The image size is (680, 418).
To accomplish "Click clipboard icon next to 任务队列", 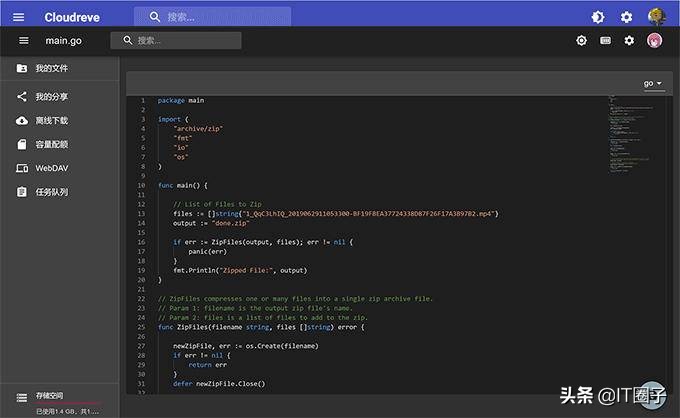I will pyautogui.click(x=22, y=192).
